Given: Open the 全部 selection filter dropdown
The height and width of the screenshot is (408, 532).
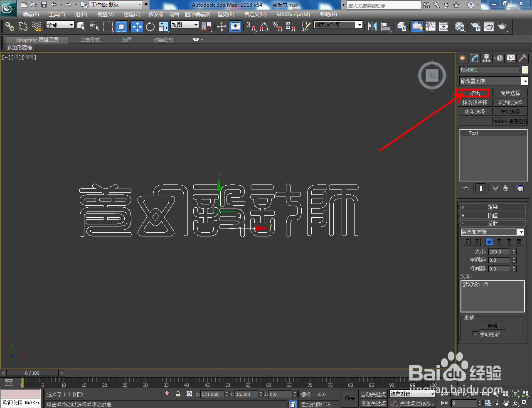Looking at the screenshot, I should point(60,25).
